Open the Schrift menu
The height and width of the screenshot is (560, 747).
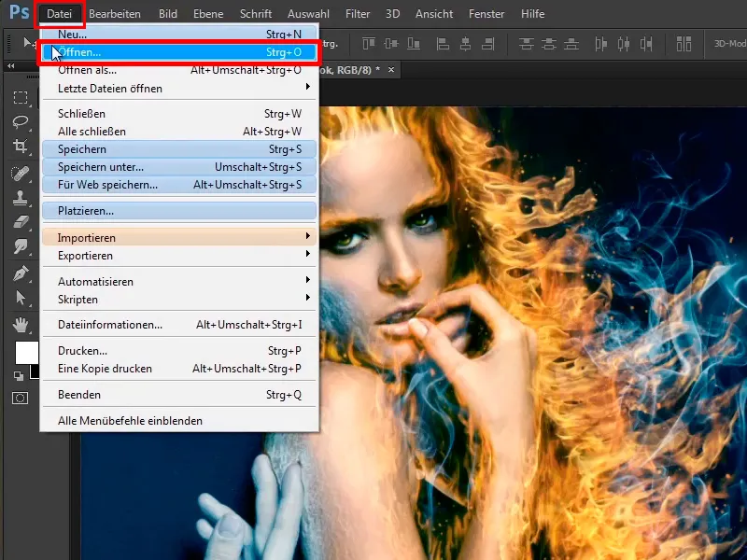click(x=256, y=14)
